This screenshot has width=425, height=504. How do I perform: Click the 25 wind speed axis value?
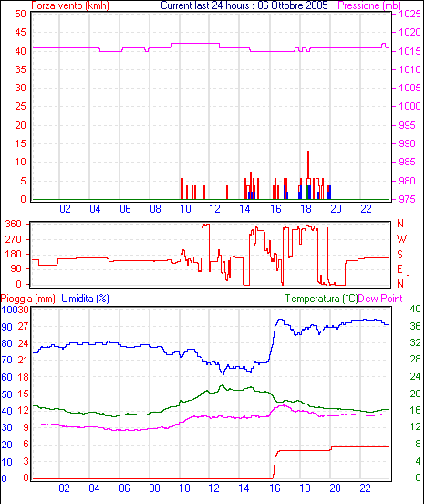(21, 106)
